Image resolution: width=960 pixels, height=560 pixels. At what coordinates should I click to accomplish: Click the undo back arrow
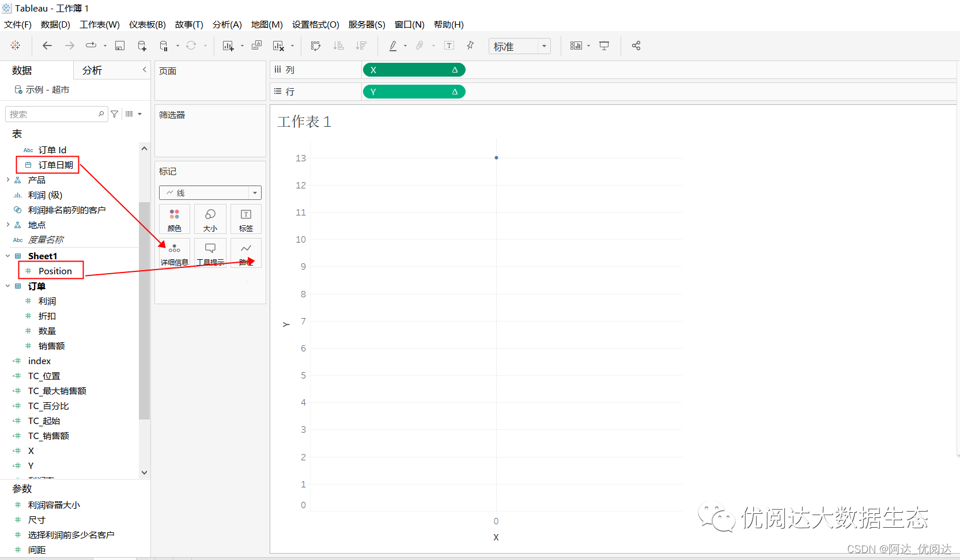47,46
